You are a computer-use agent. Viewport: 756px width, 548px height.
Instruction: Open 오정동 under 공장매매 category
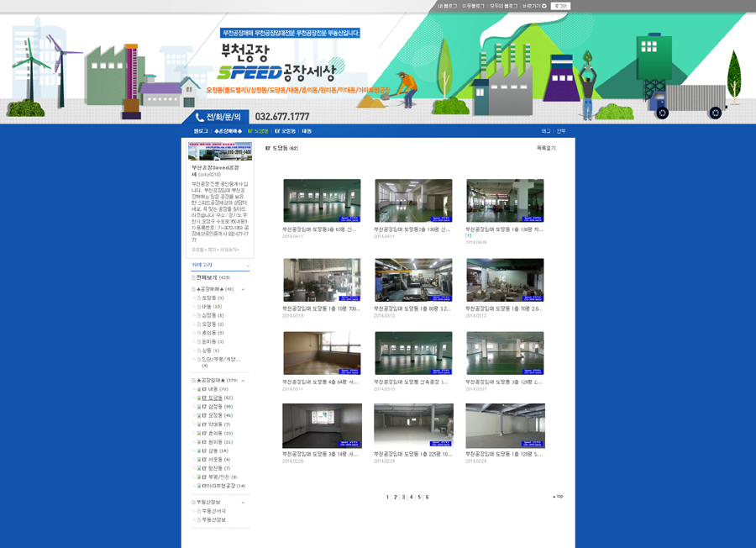point(213,324)
